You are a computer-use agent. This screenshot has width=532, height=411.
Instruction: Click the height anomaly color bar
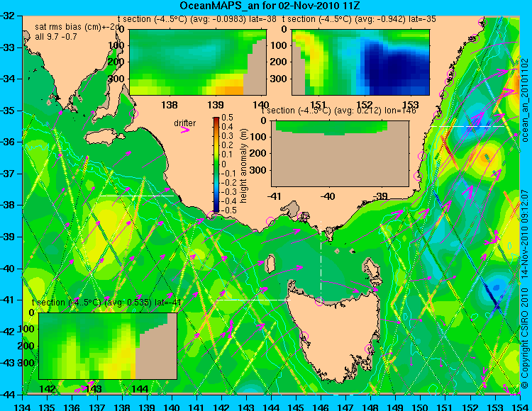[x=216, y=165]
